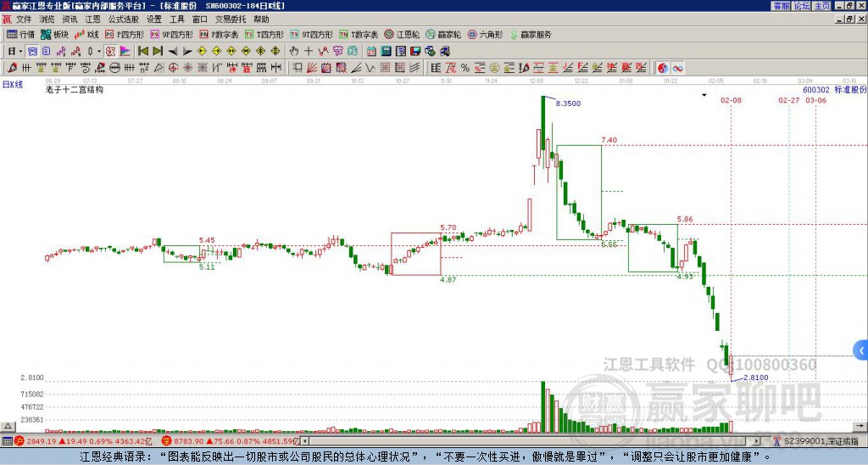Click the 2.8100 low price label

tap(755, 378)
